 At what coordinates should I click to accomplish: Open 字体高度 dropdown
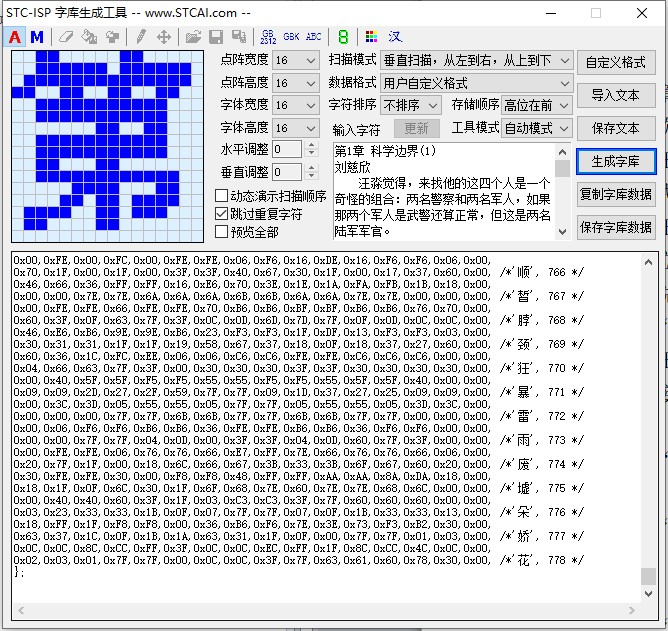point(296,128)
